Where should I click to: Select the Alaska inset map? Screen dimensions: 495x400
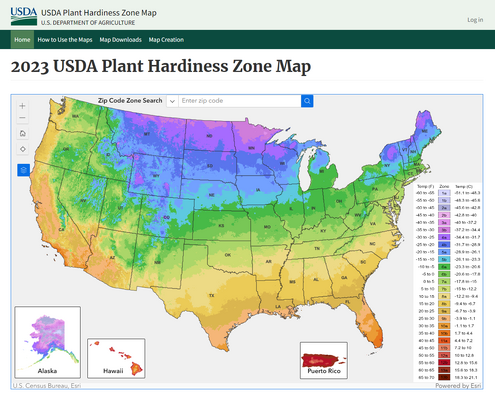click(x=47, y=342)
